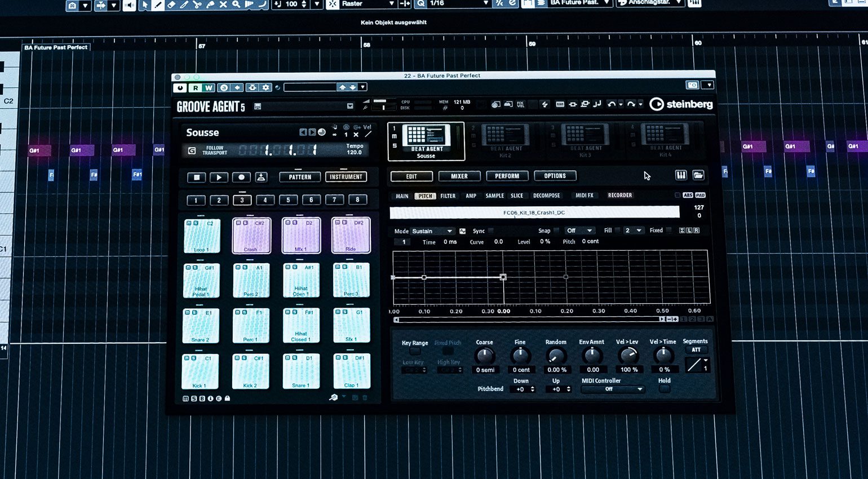Screen dimensions: 868x479
Task: Select the Object Selection arrow tool
Action: (x=145, y=5)
